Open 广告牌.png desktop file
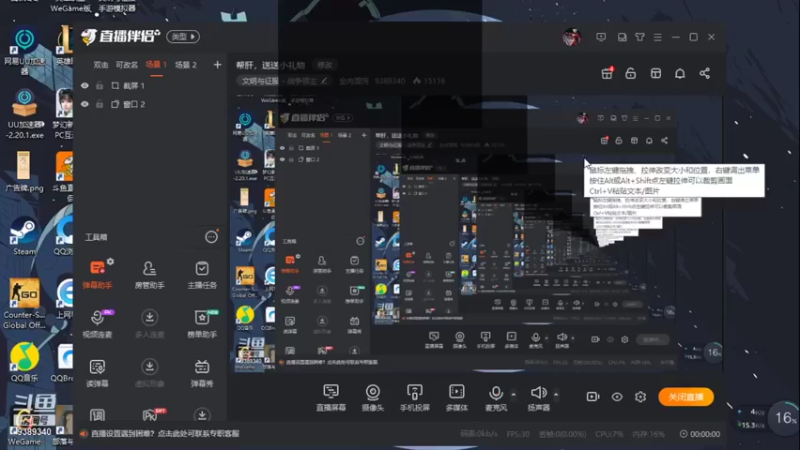800x450 pixels. click(x=23, y=171)
